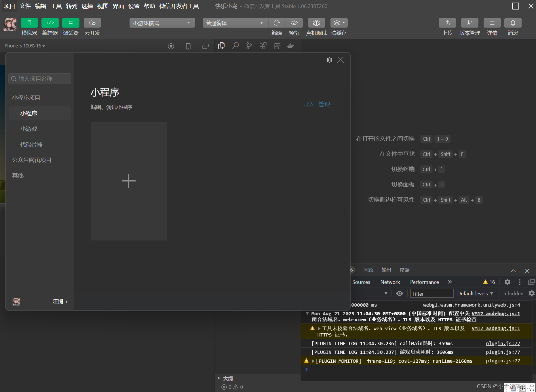The width and height of the screenshot is (536, 392).
Task: Open the source control branch icon
Action: (249, 46)
